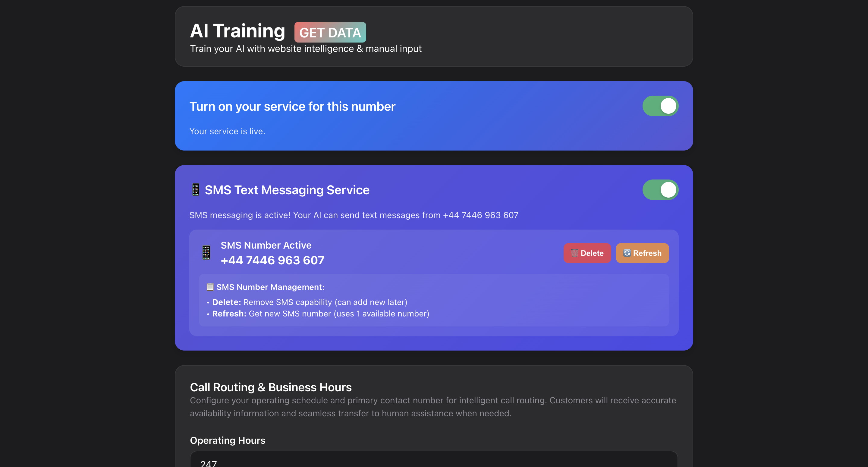
Task: Toggle off service for this number
Action: pos(660,106)
